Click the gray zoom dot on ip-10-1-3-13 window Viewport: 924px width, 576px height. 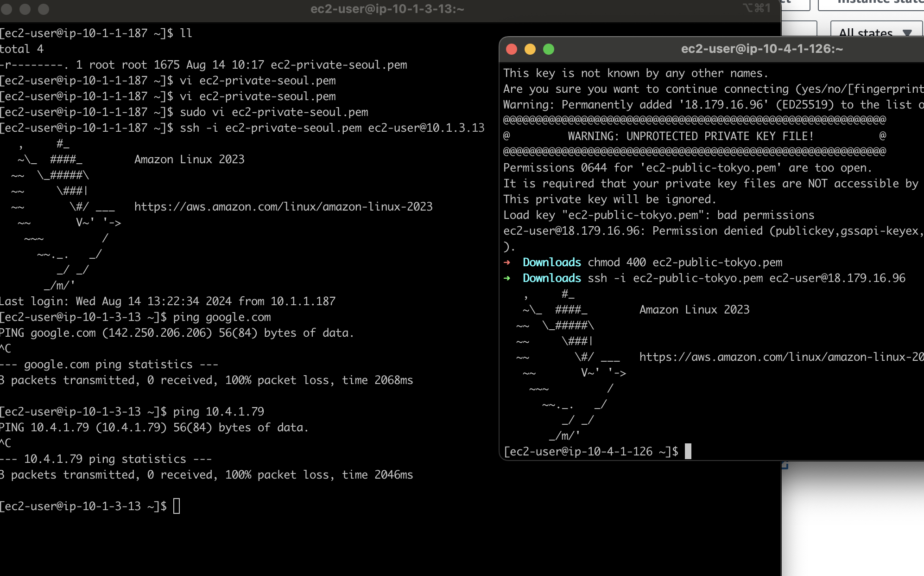point(44,9)
